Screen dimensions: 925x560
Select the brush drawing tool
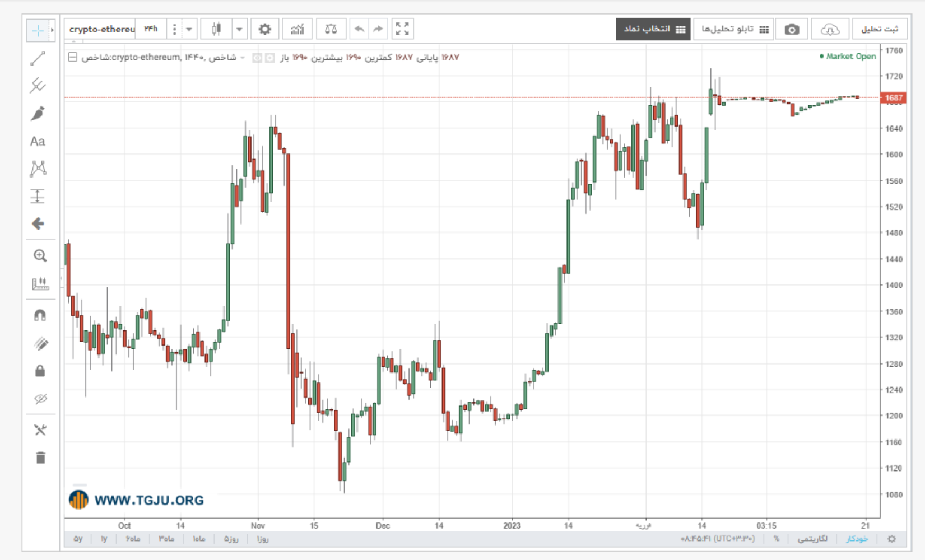pos(38,114)
